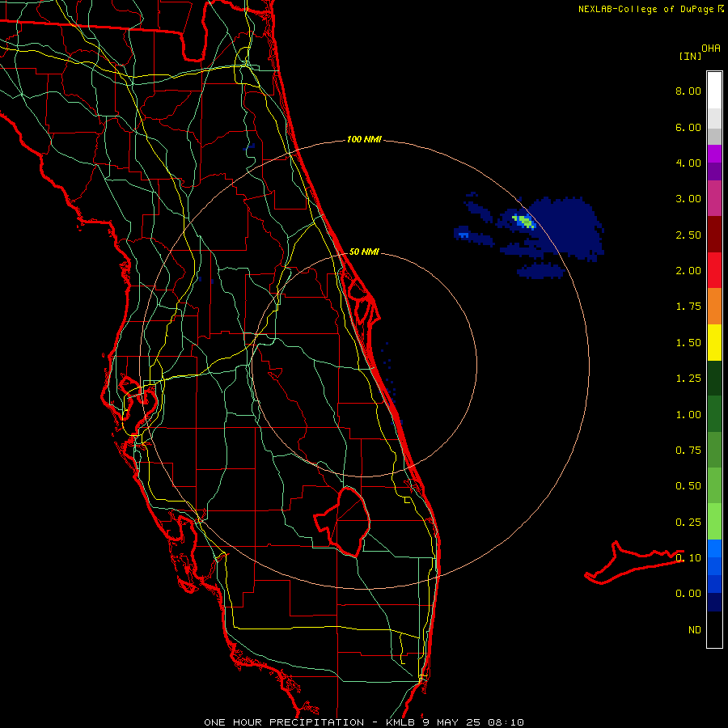728x728 pixels.
Task: Click the 08:10 timestamp in caption
Action: [506, 722]
